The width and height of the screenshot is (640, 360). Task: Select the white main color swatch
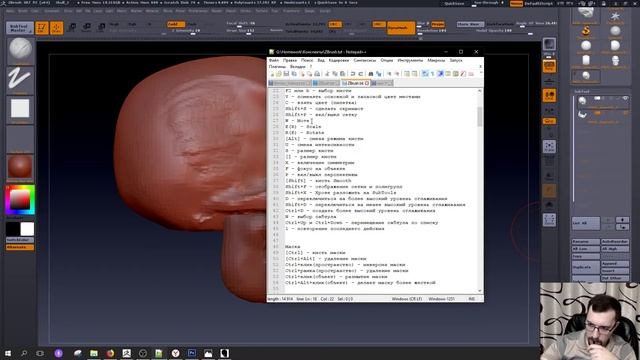pyautogui.click(x=27, y=229)
